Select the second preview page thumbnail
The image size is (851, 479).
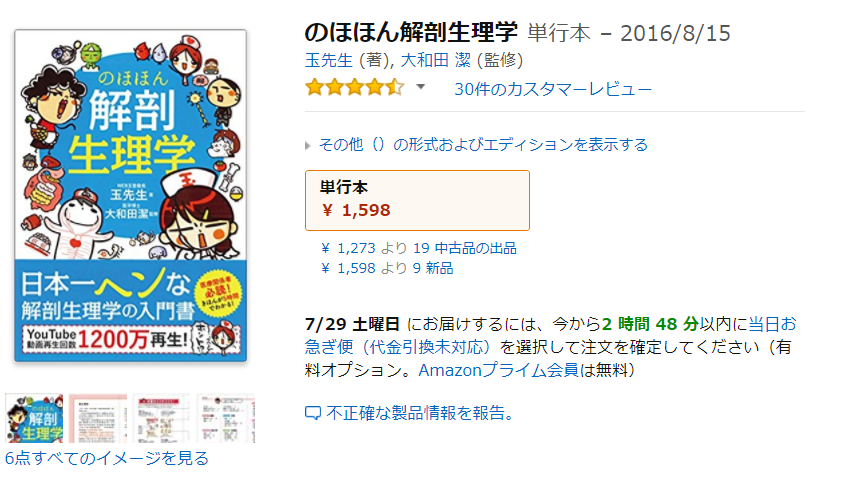click(x=98, y=418)
